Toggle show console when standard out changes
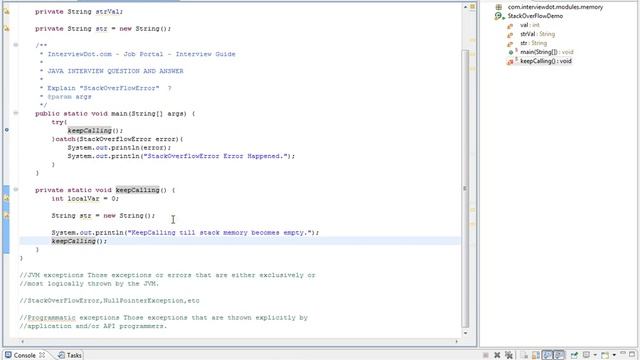Viewport: 640px width, 360px height. (547, 355)
